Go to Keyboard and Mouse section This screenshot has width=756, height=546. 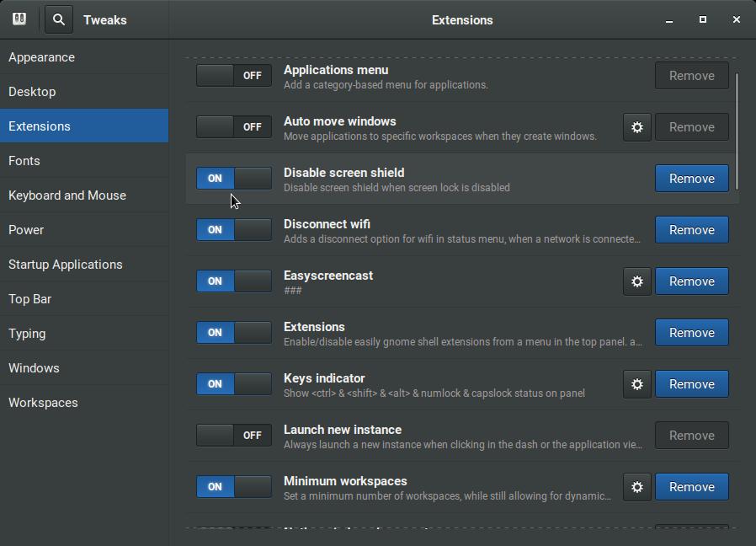point(67,195)
